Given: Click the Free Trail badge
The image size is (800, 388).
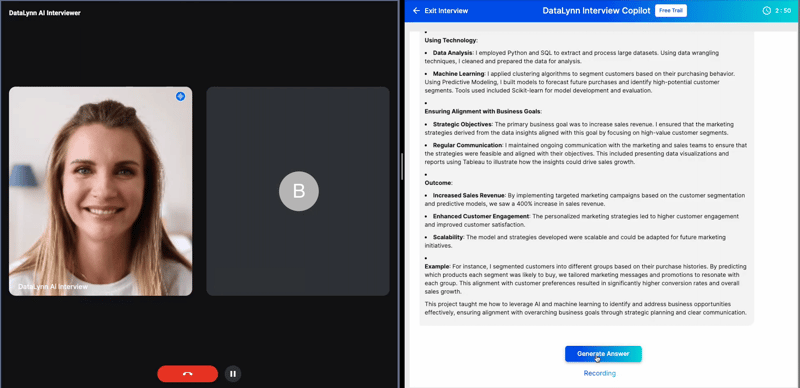Looking at the screenshot, I should [670, 11].
